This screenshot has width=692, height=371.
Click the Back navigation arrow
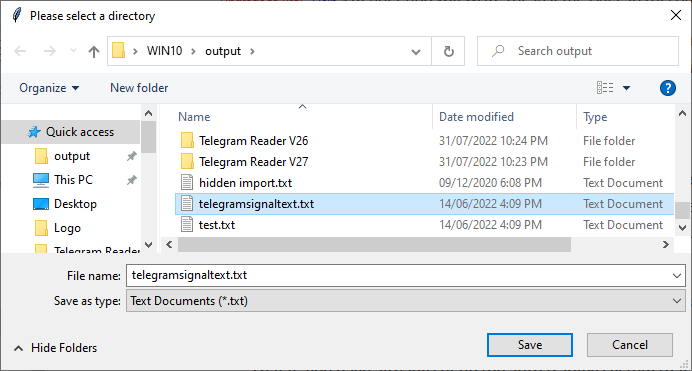20,51
